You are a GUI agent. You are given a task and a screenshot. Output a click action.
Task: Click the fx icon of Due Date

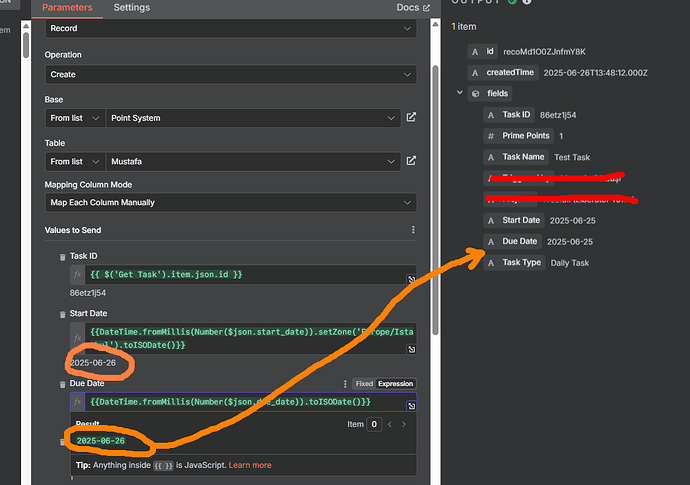[x=77, y=402]
